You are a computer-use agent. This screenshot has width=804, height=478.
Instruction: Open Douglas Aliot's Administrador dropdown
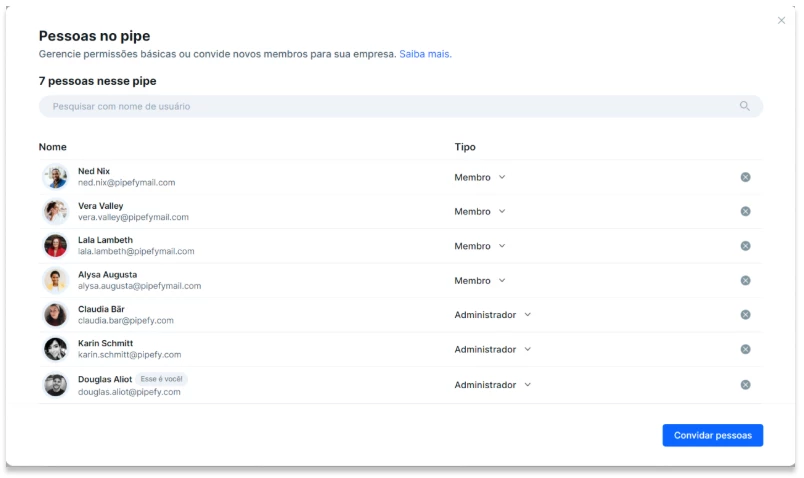(492, 385)
